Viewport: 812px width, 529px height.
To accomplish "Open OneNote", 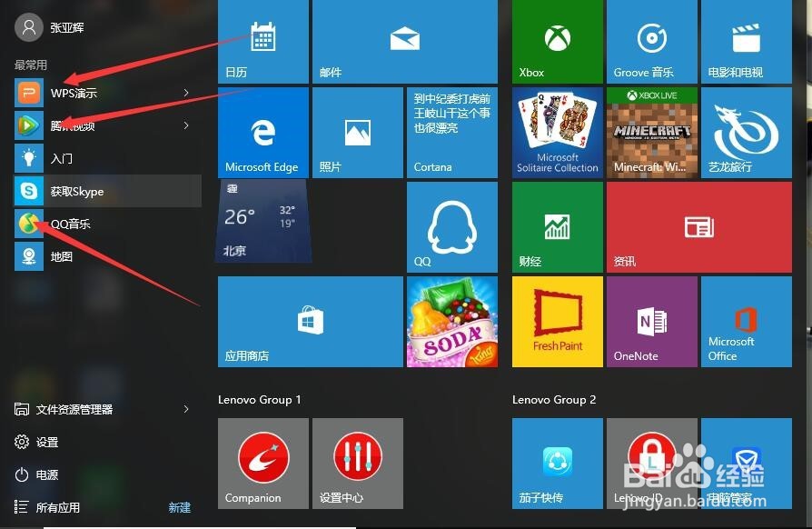I will pyautogui.click(x=651, y=321).
